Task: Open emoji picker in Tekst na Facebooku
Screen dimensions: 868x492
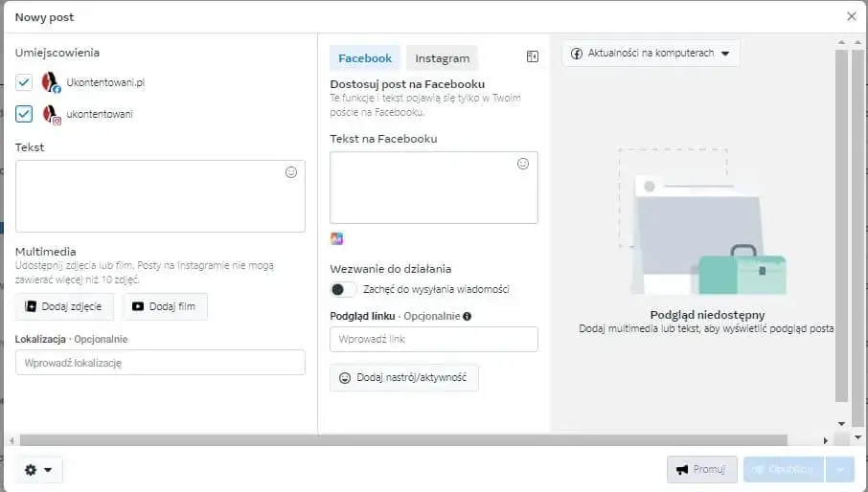Action: tap(523, 164)
